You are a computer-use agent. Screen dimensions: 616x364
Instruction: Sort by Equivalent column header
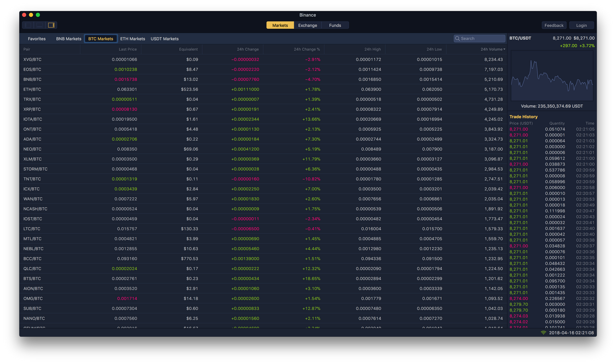coord(188,50)
